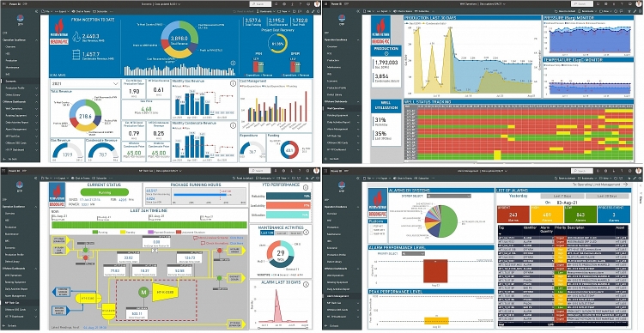Click arrow icon next to Operating Limit Management
Screen dimensions: 644x333
(x=625, y=185)
